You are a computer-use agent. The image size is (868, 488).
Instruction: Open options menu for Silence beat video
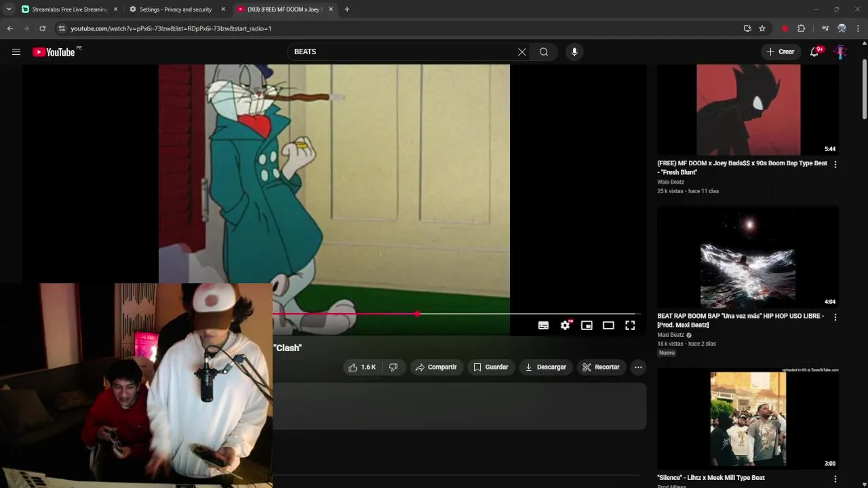pyautogui.click(x=835, y=479)
